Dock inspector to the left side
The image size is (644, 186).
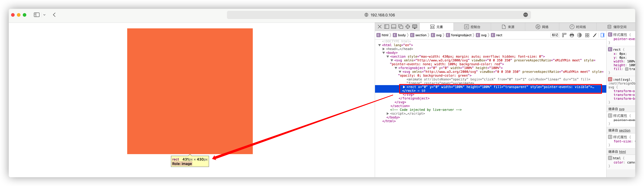click(387, 27)
